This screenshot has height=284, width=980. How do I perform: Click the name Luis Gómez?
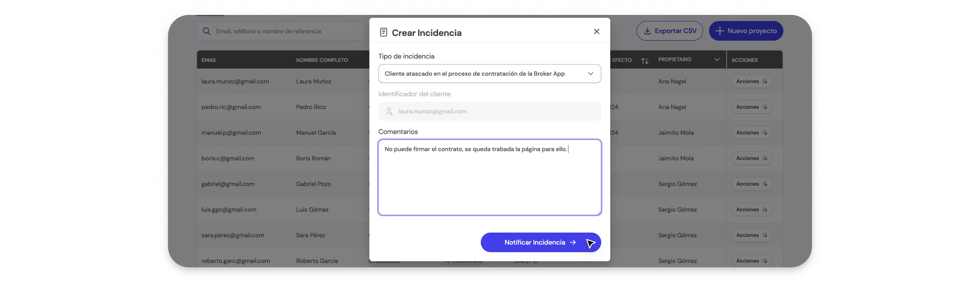tap(312, 210)
